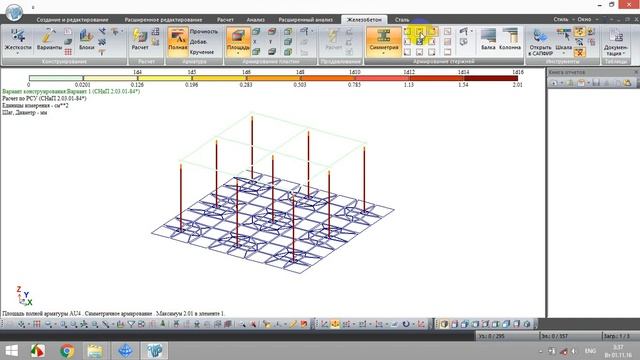Toggle the Симметрия reinforcement mode
This screenshot has height=360, width=640.
click(383, 41)
